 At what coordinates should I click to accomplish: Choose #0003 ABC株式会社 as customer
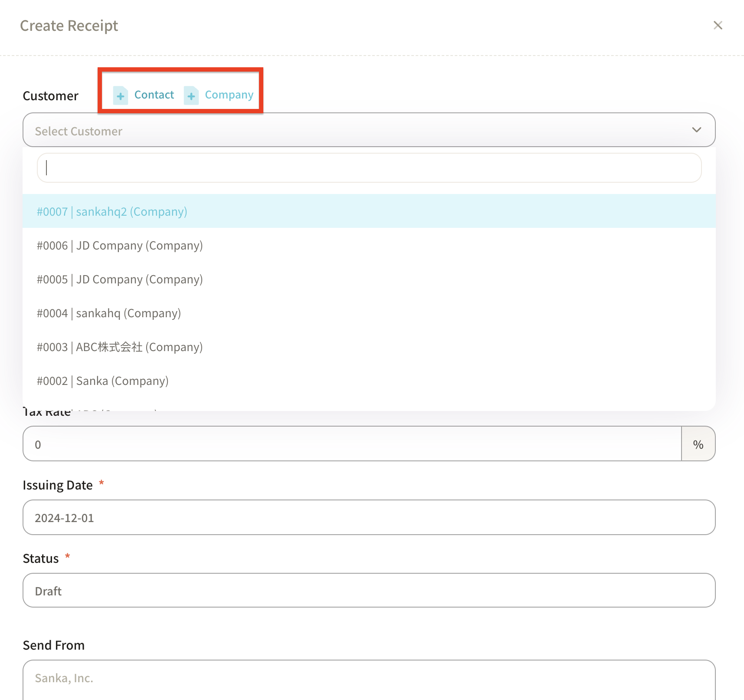[120, 347]
